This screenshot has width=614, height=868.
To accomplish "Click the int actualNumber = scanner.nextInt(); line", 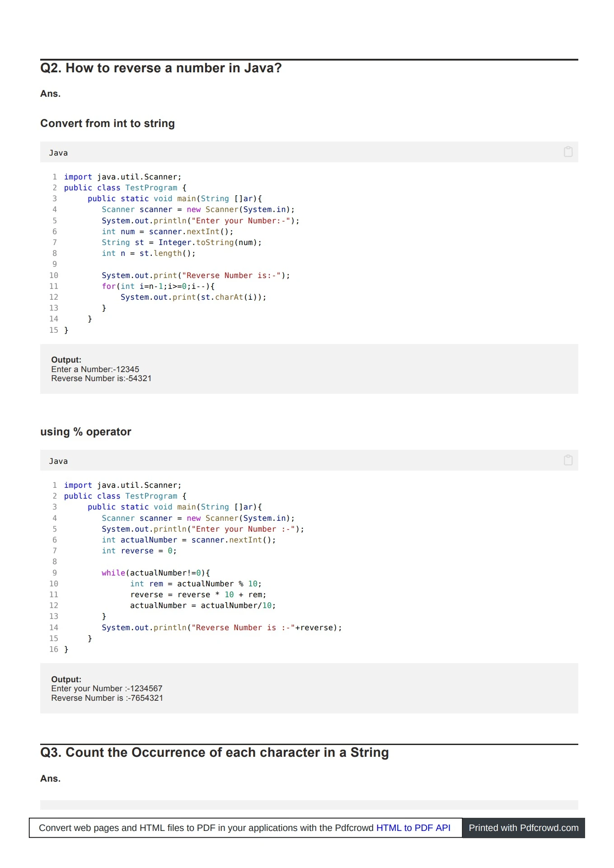I will tap(189, 540).
